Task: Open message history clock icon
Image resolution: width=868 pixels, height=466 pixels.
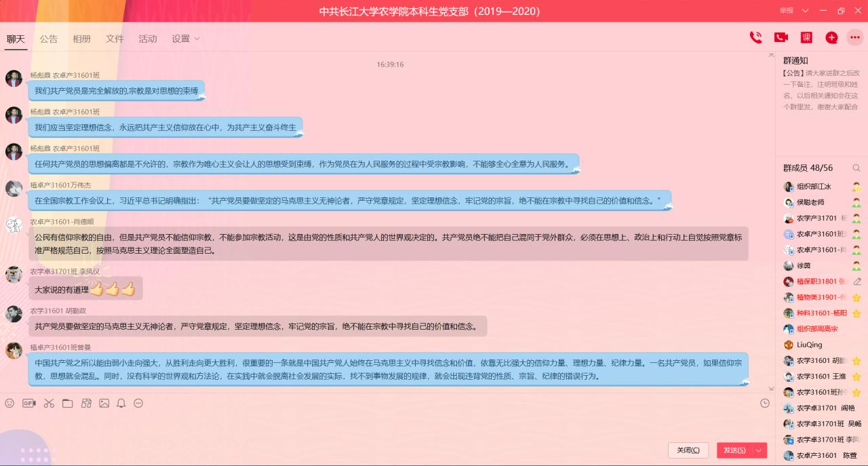Action: click(x=765, y=403)
